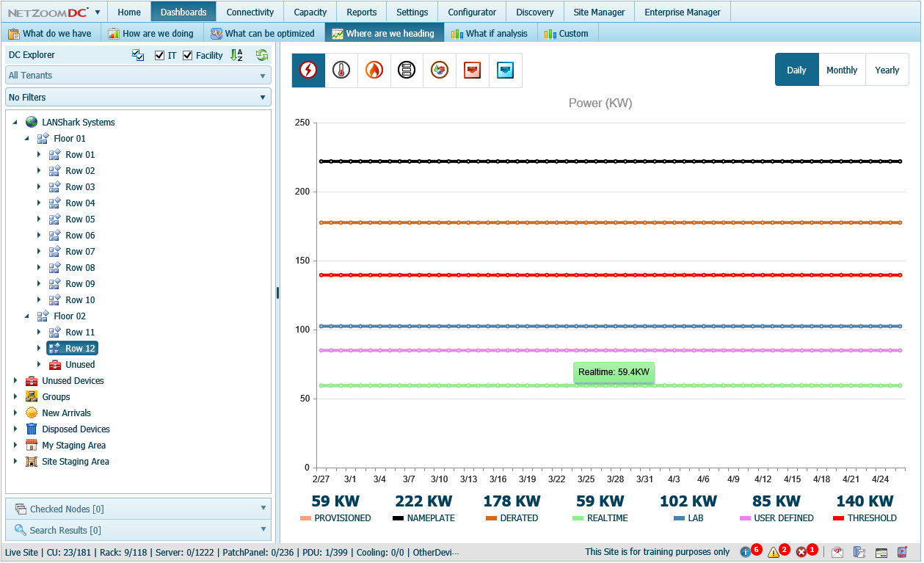This screenshot has width=924, height=563.
Task: Click the flame heat chart icon
Action: [x=374, y=70]
